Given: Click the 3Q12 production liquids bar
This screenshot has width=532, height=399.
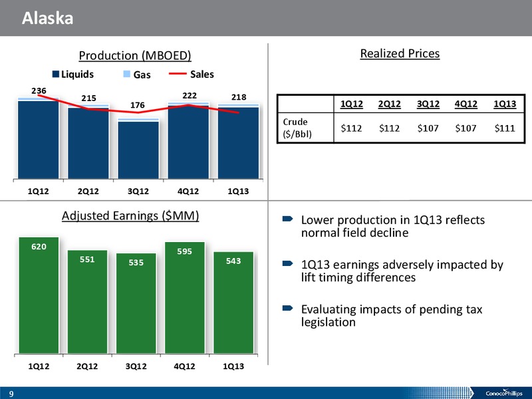Looking at the screenshot, I should (138, 150).
